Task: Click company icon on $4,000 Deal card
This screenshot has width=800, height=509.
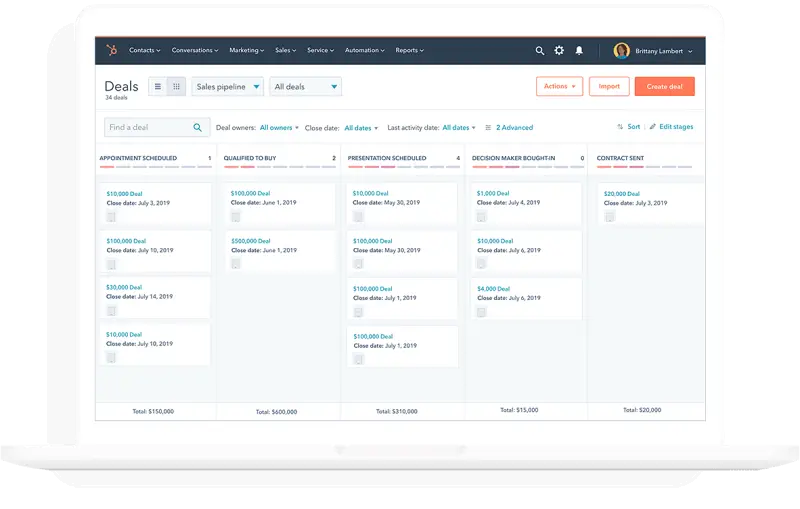Action: [481, 312]
